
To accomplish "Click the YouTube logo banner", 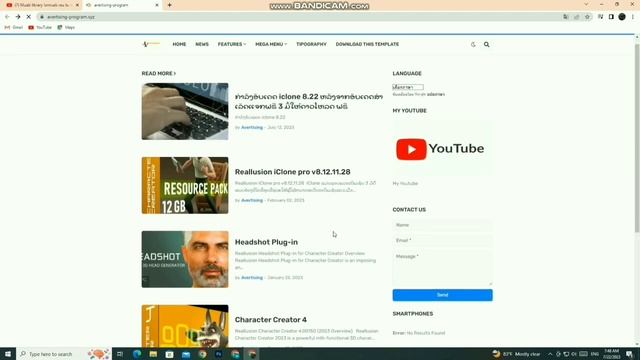I will click(442, 149).
